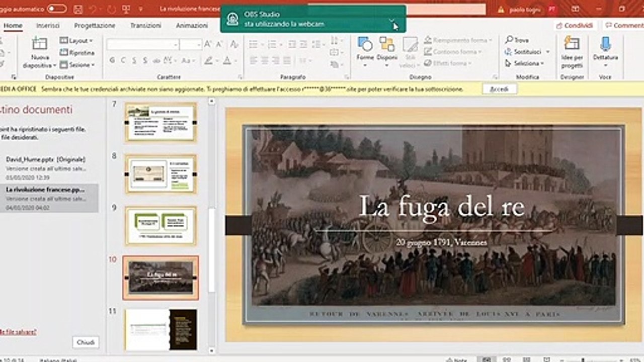The height and width of the screenshot is (362, 644).
Task: Click the slide title La fuga del re
Action: [442, 206]
